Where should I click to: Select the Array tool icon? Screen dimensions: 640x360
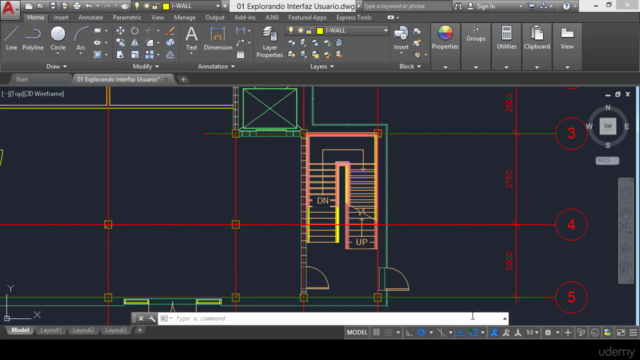coord(149,54)
